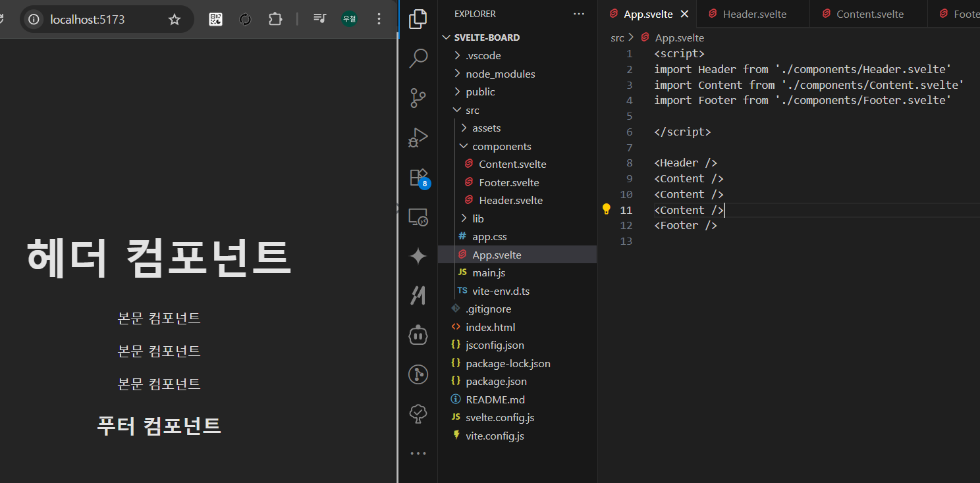
Task: Bookmark this page with the star icon
Action: pos(175,19)
